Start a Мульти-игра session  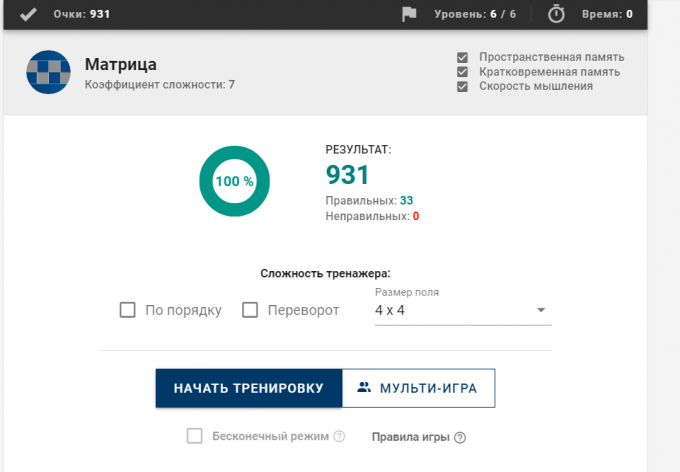[x=419, y=388]
